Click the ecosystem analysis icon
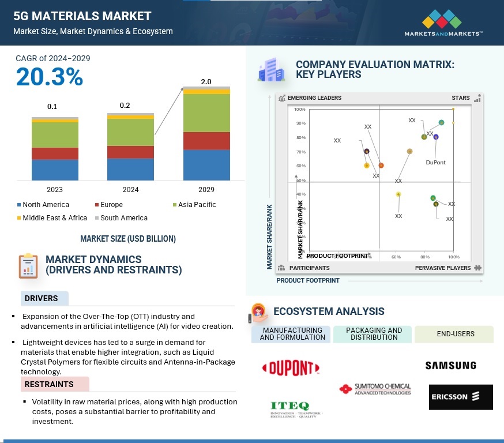This screenshot has width=504, height=443. [258, 313]
